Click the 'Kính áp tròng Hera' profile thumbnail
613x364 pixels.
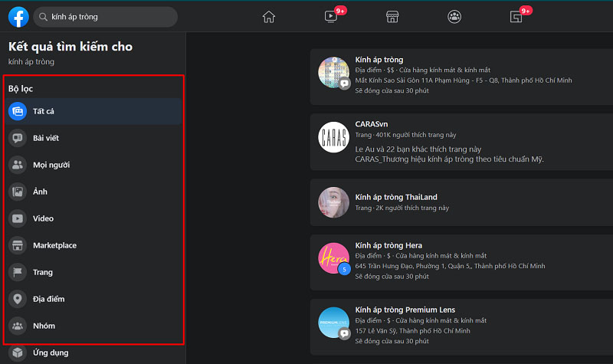point(334,259)
